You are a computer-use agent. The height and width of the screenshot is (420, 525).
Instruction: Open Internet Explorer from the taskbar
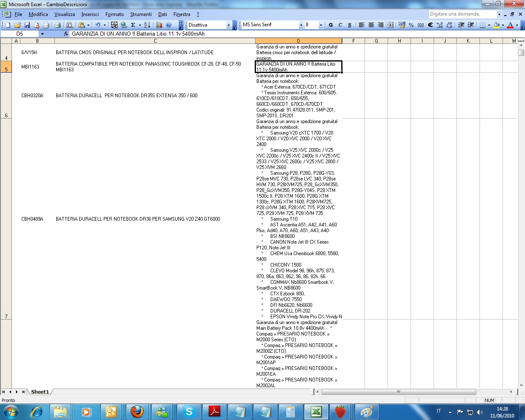point(37,411)
